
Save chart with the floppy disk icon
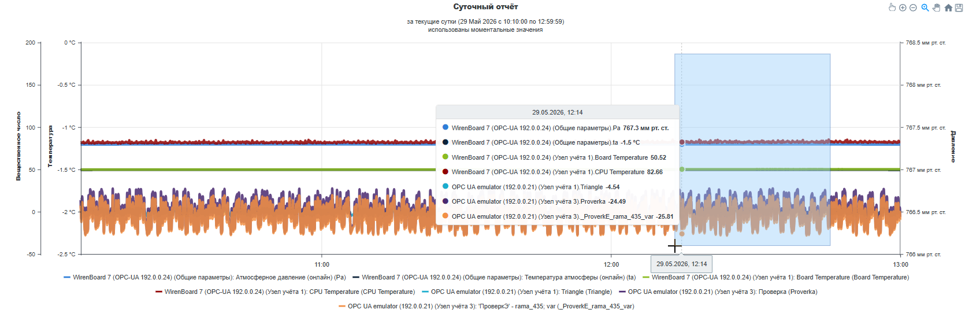coord(959,8)
